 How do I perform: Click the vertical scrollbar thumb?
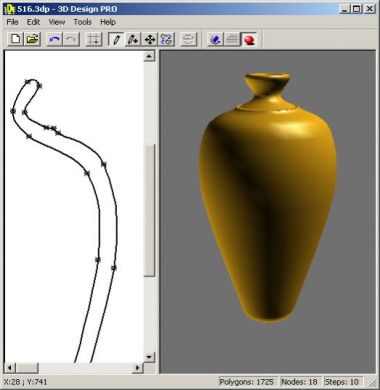pyautogui.click(x=149, y=210)
